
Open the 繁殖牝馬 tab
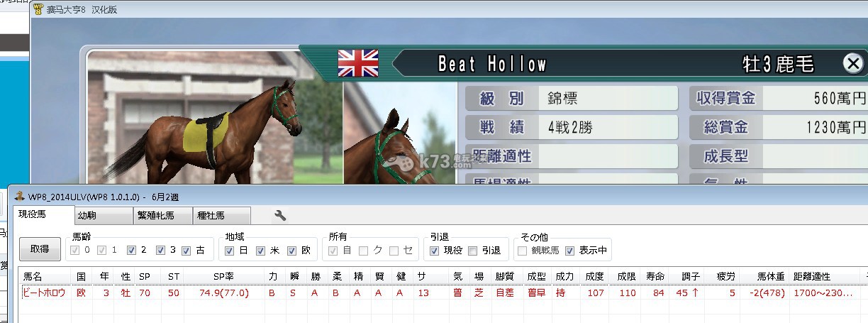pos(162,216)
